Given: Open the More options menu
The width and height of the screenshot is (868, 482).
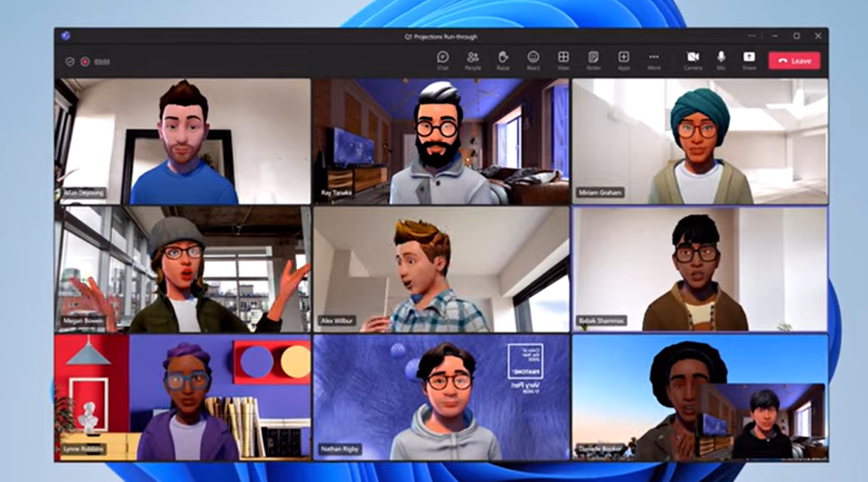Looking at the screenshot, I should (654, 60).
